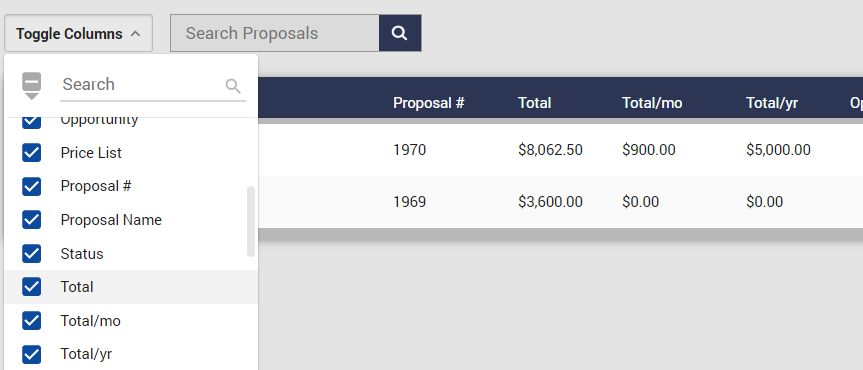Uncheck the Total/yr checkbox
This screenshot has height=370, width=863.
click(x=31, y=354)
